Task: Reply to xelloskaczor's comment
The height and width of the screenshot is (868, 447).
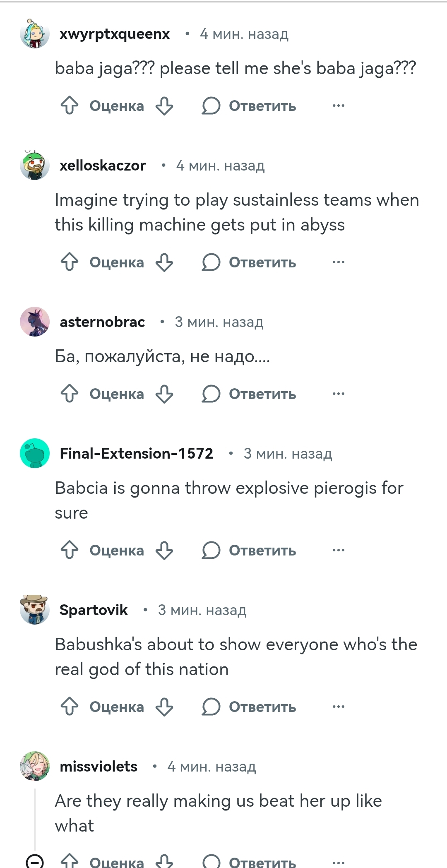Action: (x=249, y=262)
